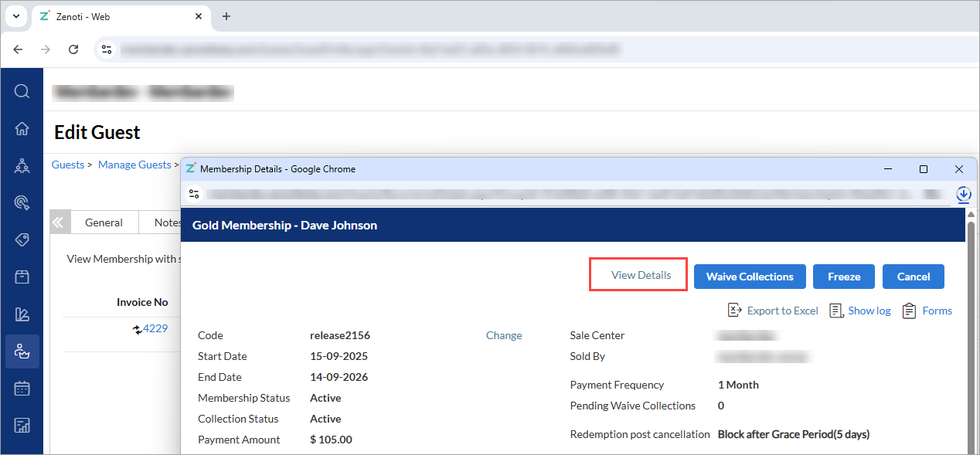Collapse the left panel with double chevron
This screenshot has width=980, height=455.
57,222
